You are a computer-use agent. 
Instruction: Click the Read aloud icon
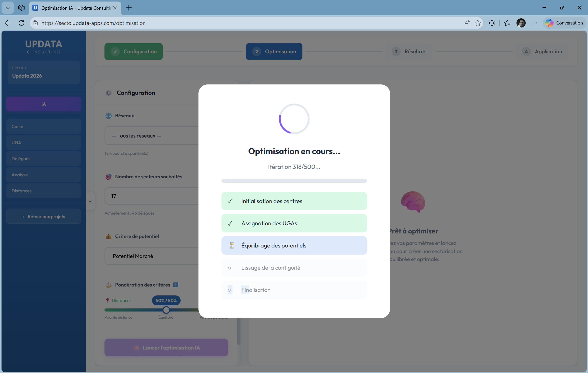[467, 23]
